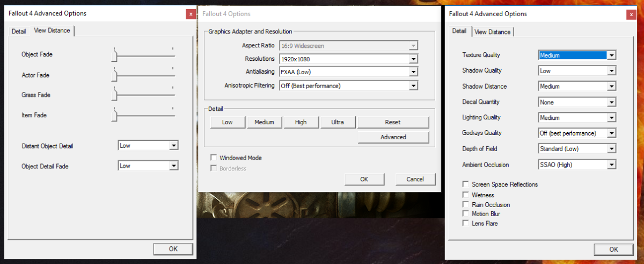The height and width of the screenshot is (264, 644).
Task: Turn on Lens Flare checkbox
Action: click(x=466, y=223)
